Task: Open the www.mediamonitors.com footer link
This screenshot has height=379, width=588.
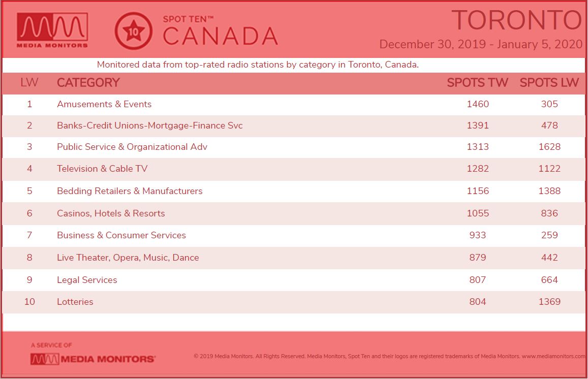Action: (553, 356)
